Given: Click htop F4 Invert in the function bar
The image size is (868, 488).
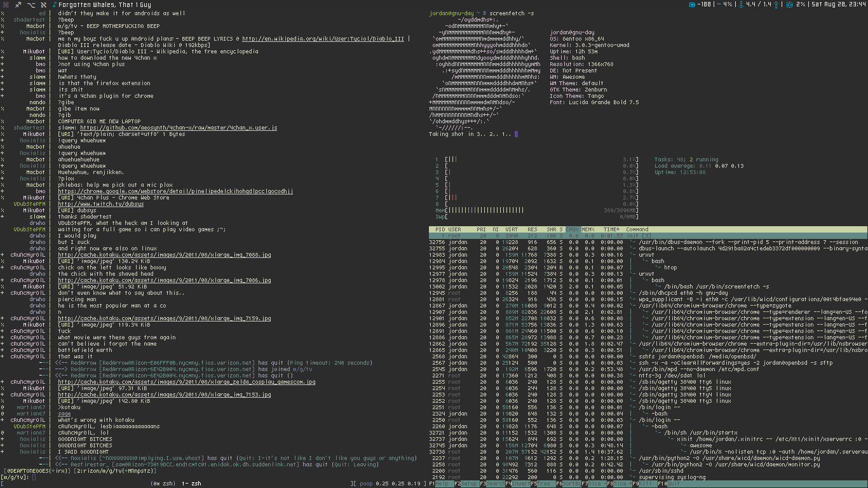Looking at the screenshot, I should (518, 484).
